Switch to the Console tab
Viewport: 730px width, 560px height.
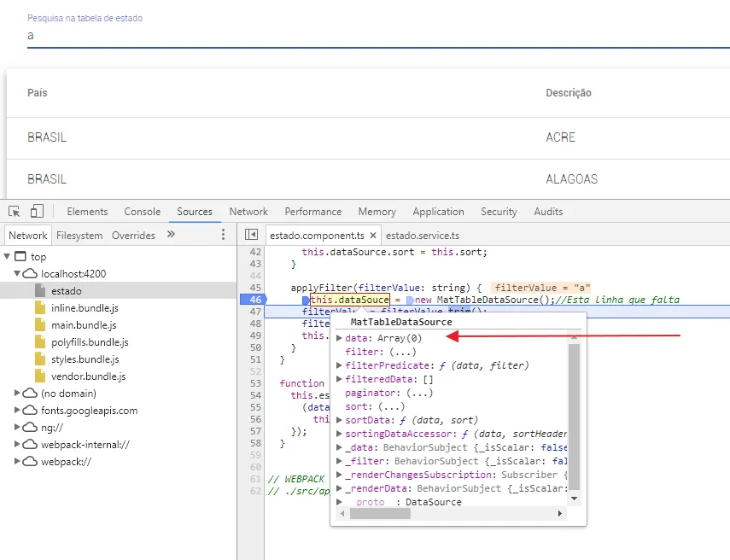point(142,212)
